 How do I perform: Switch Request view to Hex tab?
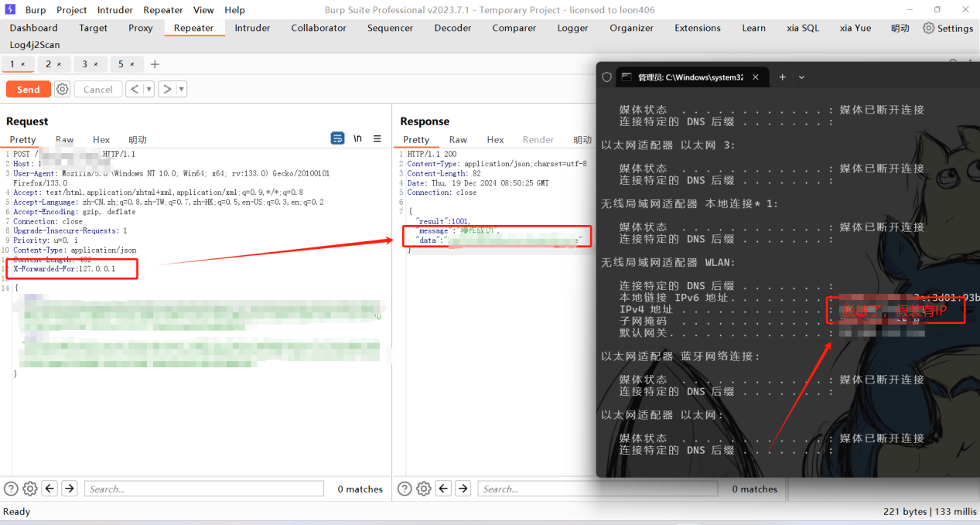(x=101, y=140)
